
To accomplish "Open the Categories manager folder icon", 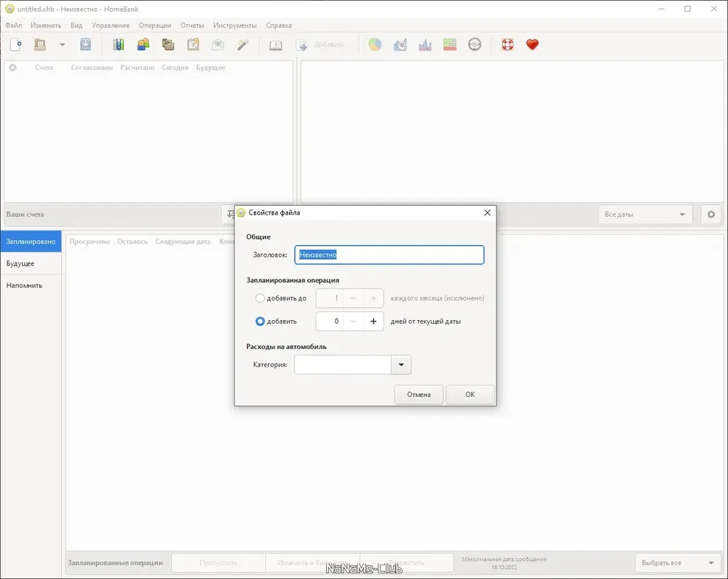I will [168, 44].
